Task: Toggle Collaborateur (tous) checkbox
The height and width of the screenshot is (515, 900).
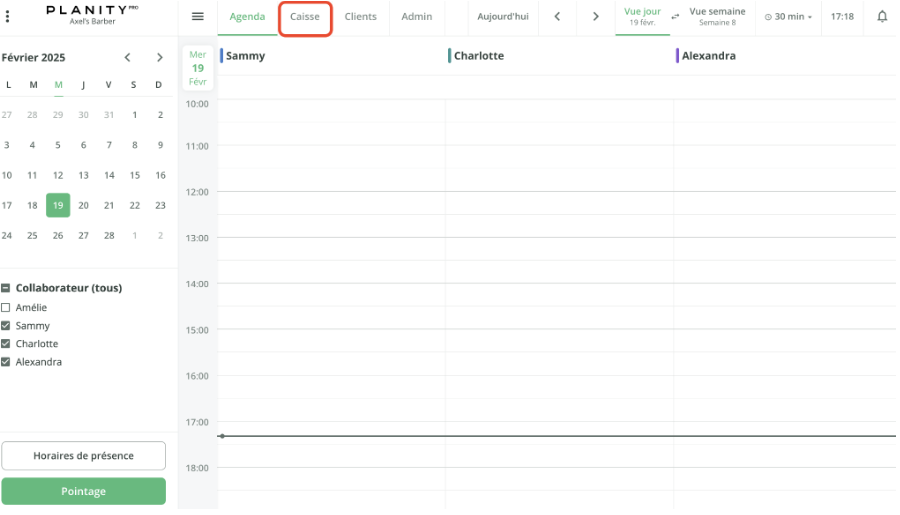Action: point(6,288)
